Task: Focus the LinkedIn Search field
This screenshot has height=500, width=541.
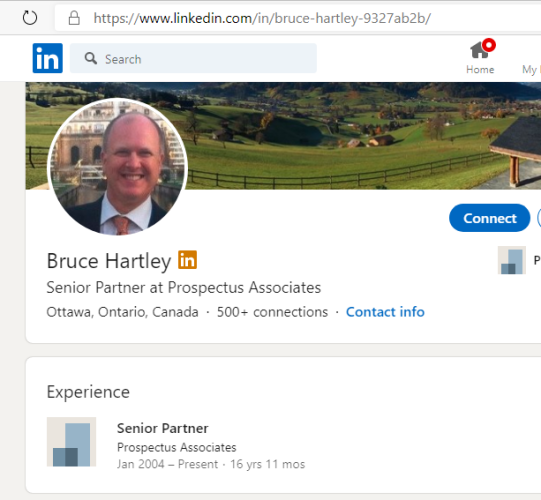Action: coord(193,58)
